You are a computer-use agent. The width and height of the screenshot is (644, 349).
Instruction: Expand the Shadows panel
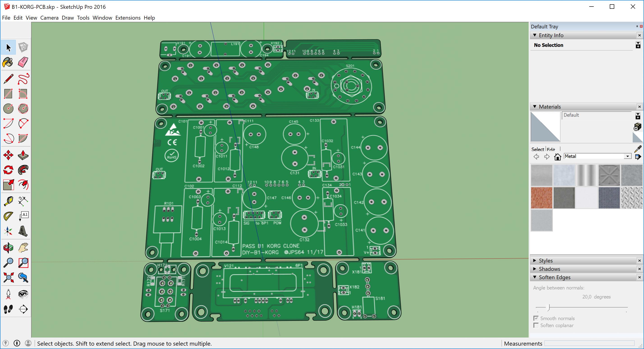point(535,269)
